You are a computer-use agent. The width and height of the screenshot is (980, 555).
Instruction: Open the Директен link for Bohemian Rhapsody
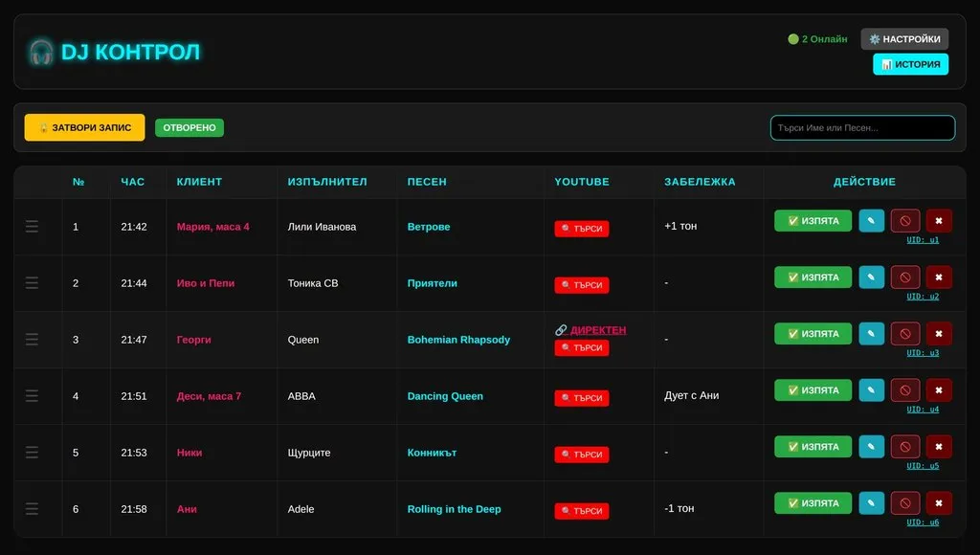pyautogui.click(x=590, y=330)
